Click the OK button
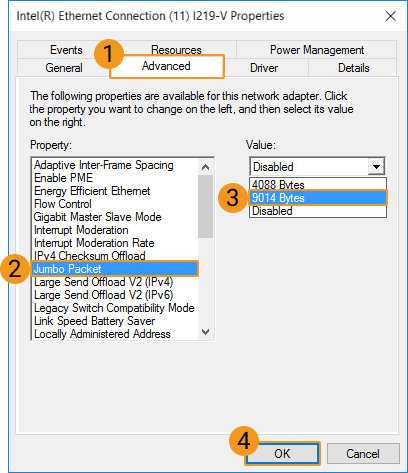The height and width of the screenshot is (473, 408). [x=282, y=454]
